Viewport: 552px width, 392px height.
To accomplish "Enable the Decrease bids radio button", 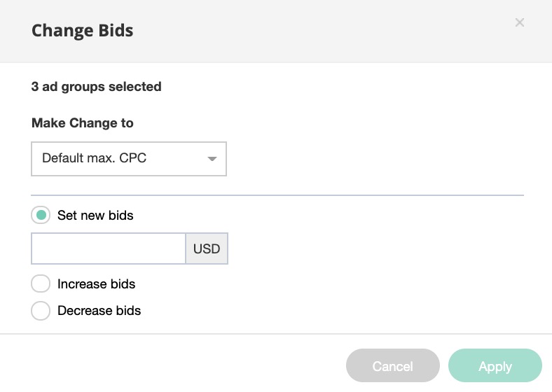I will pos(41,311).
